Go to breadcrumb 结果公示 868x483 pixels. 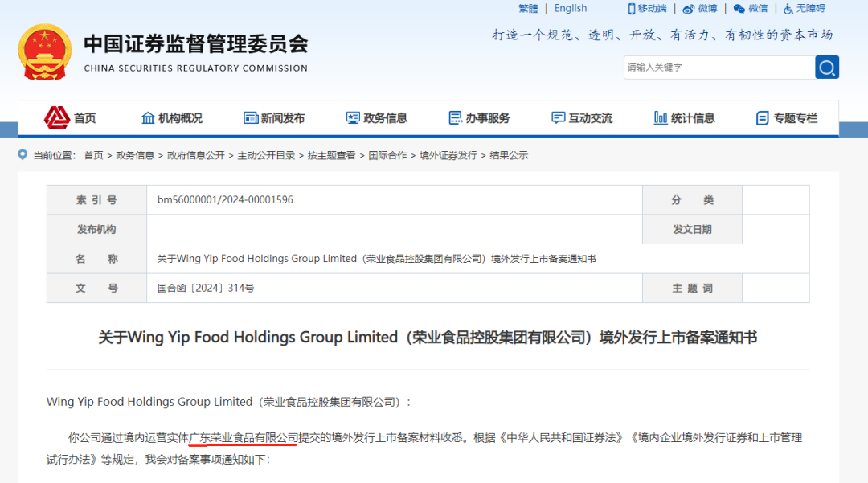[509, 155]
